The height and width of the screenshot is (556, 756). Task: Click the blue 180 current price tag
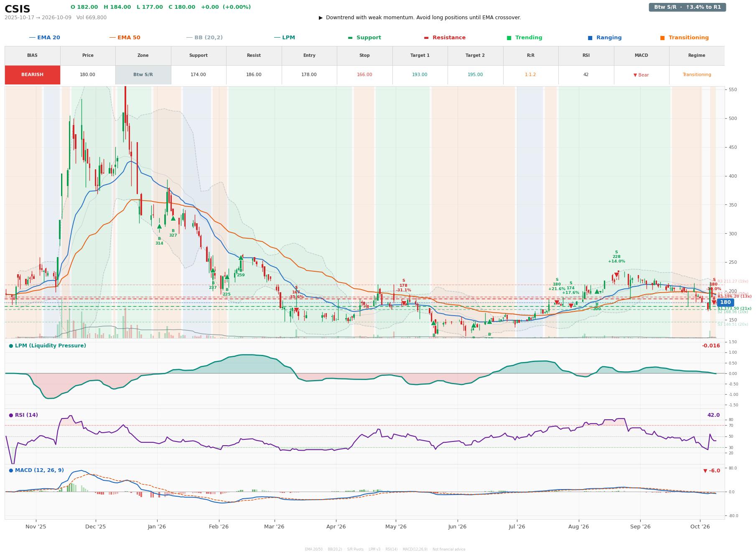coord(725,302)
